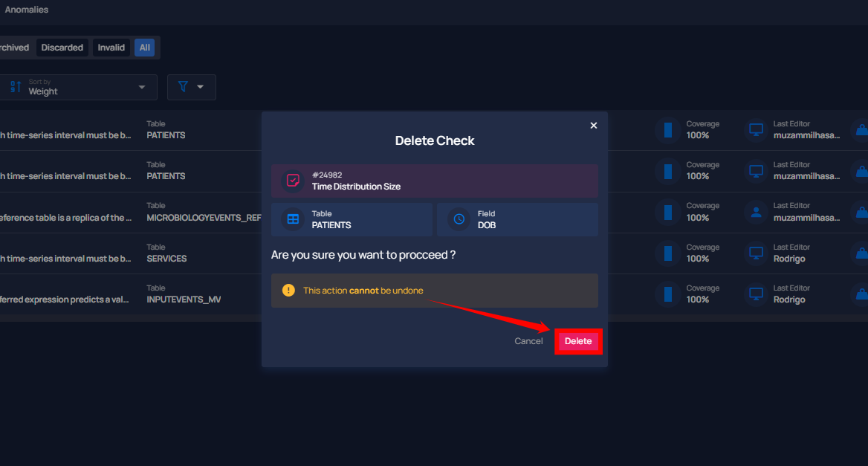Switch to the Discarded filter tab
The height and width of the screenshot is (466, 868).
[x=62, y=48]
